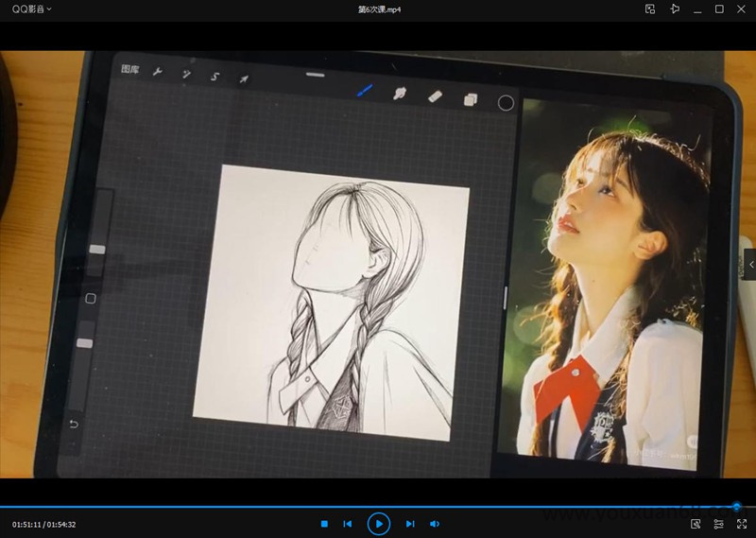Open the playback settings sliders icon
Viewport: 756px width, 538px height.
[x=718, y=523]
